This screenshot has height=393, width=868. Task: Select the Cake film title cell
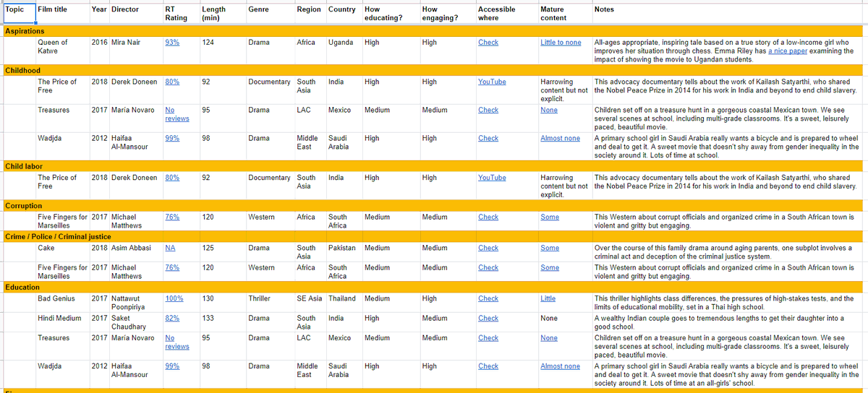(x=62, y=252)
